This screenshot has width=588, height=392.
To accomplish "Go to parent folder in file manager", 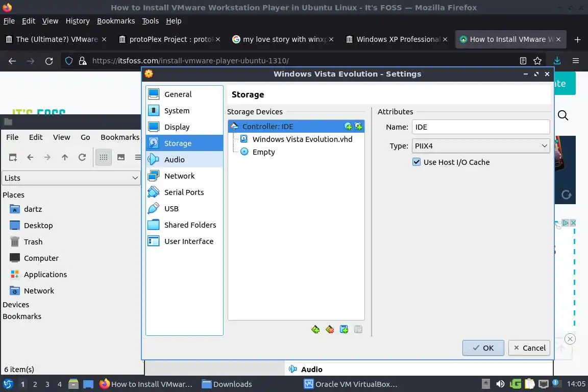I will 65,157.
